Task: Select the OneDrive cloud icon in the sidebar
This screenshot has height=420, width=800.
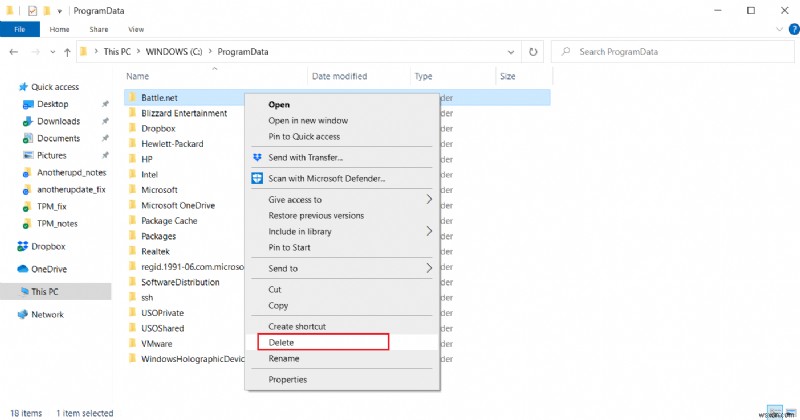Action: pos(24,268)
